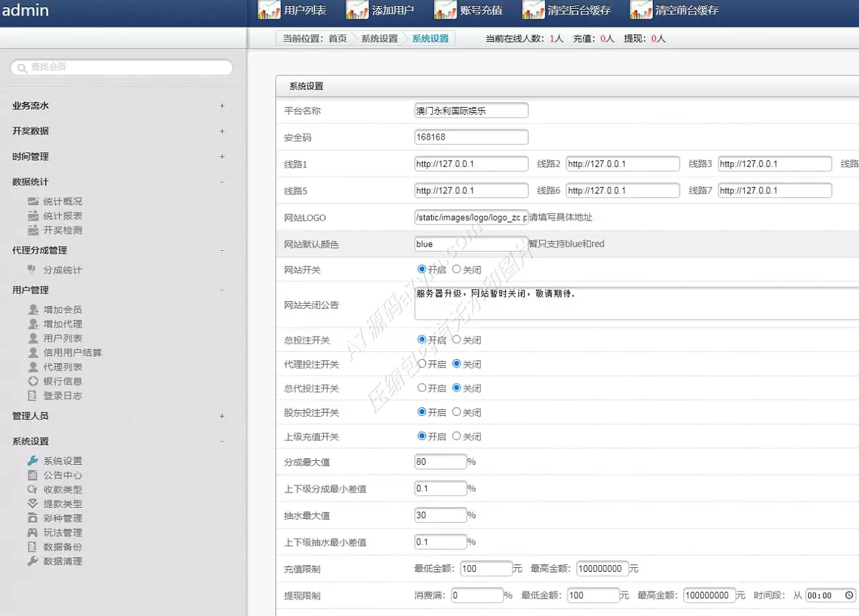Click 首页 in the breadcrumb
Viewport: 859px width, 616px height.
coord(338,38)
